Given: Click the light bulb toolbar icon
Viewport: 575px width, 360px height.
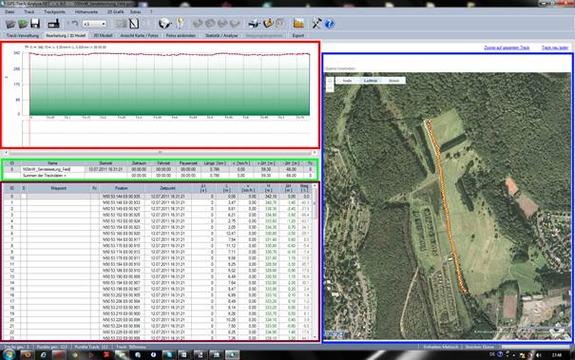Looking at the screenshot, I should coord(180,24).
